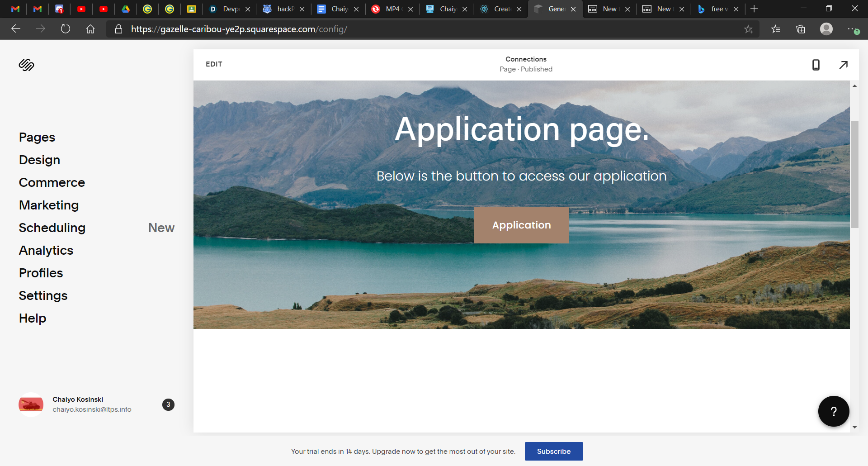
Task: Switch preview to mobile device view
Action: pos(816,65)
